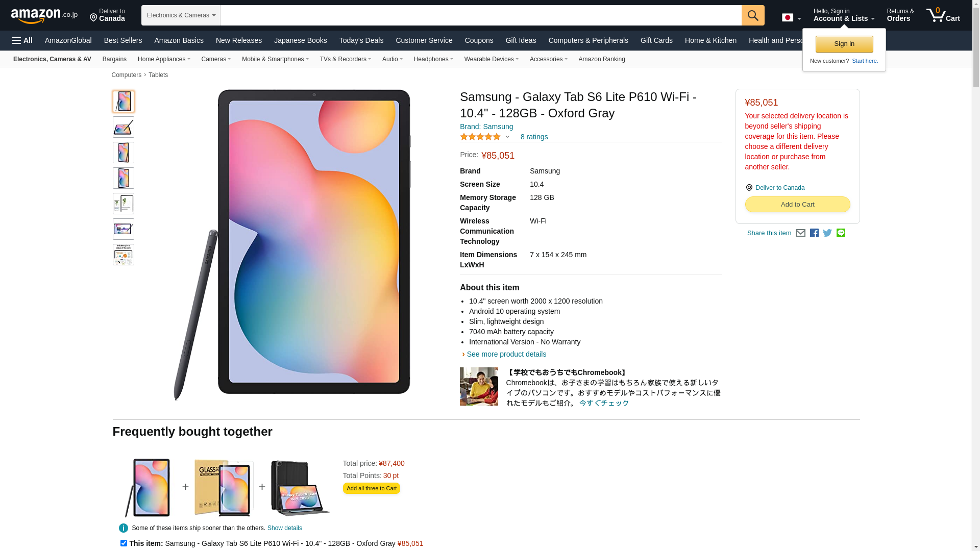980x551 pixels.
Task: Open the Headphones submenu
Action: 433,59
